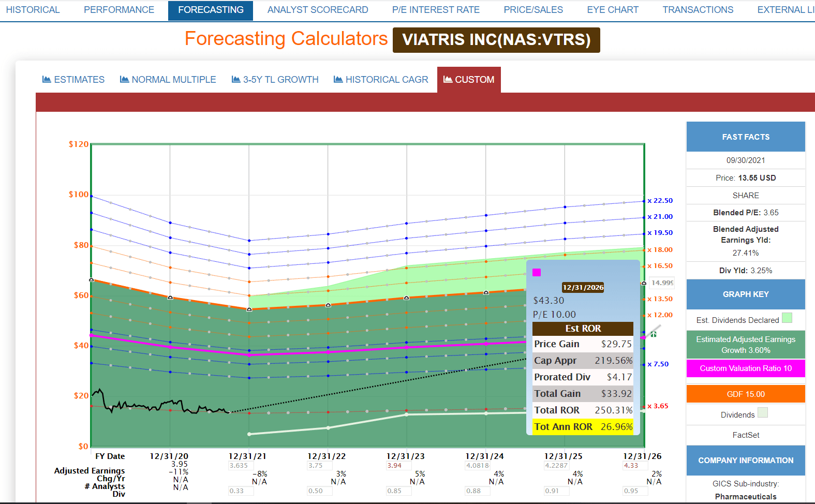Click the Tot Ann ROR 26.96% row
The image size is (815, 504).
coord(583,427)
